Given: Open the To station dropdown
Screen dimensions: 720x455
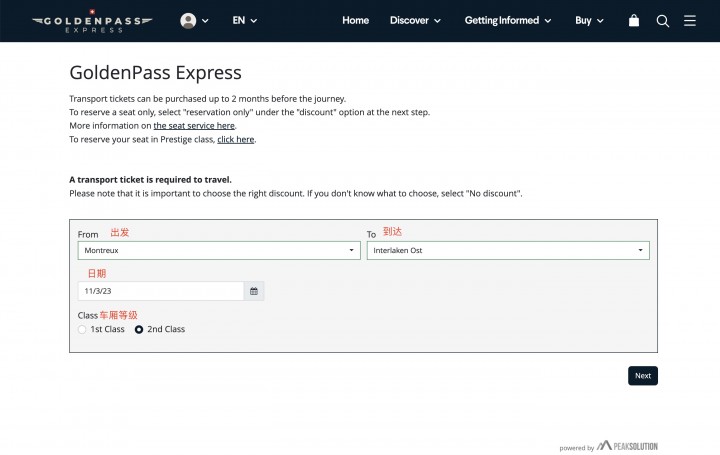Looking at the screenshot, I should coord(508,250).
